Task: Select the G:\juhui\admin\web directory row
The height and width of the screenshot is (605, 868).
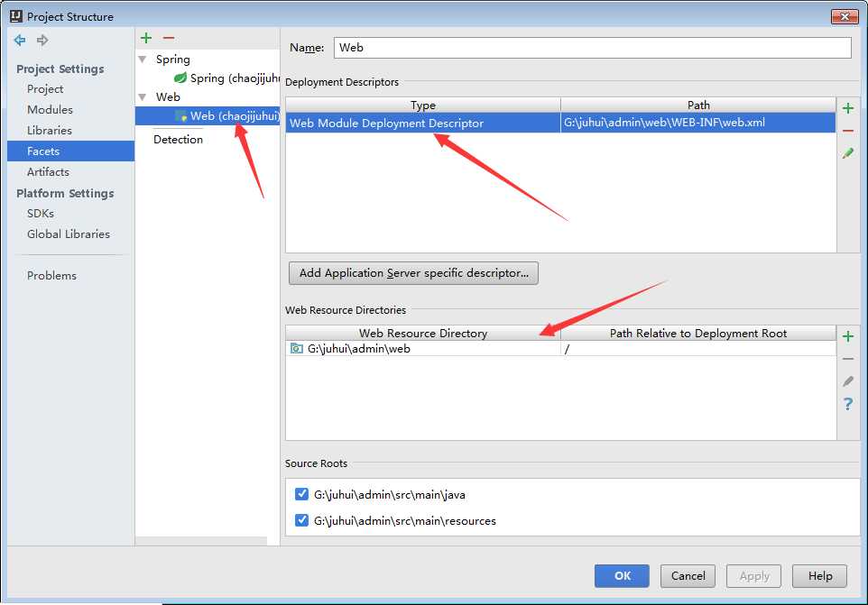Action: (560, 348)
